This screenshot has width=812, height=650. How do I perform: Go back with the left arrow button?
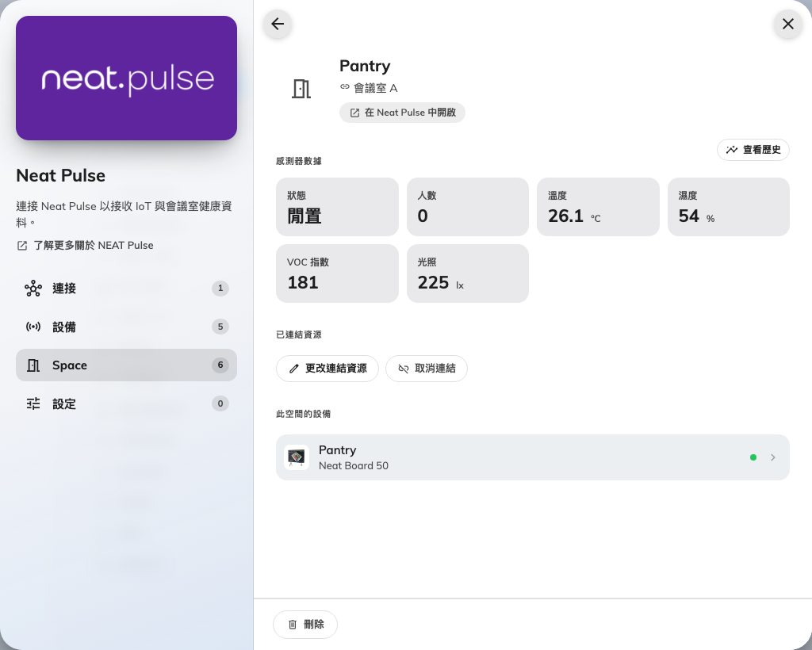point(278,24)
